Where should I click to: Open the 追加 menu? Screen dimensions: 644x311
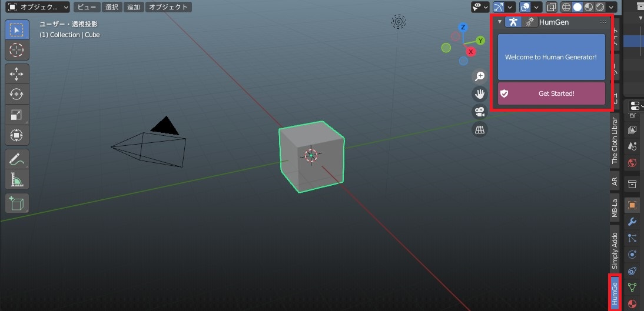pos(134,7)
